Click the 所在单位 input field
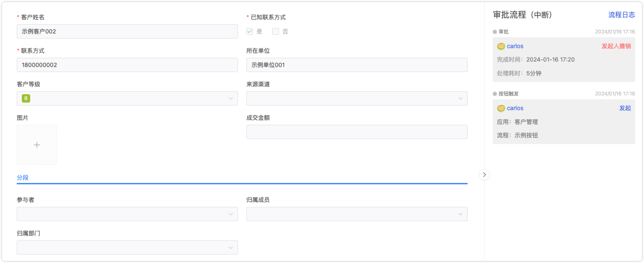 [357, 65]
